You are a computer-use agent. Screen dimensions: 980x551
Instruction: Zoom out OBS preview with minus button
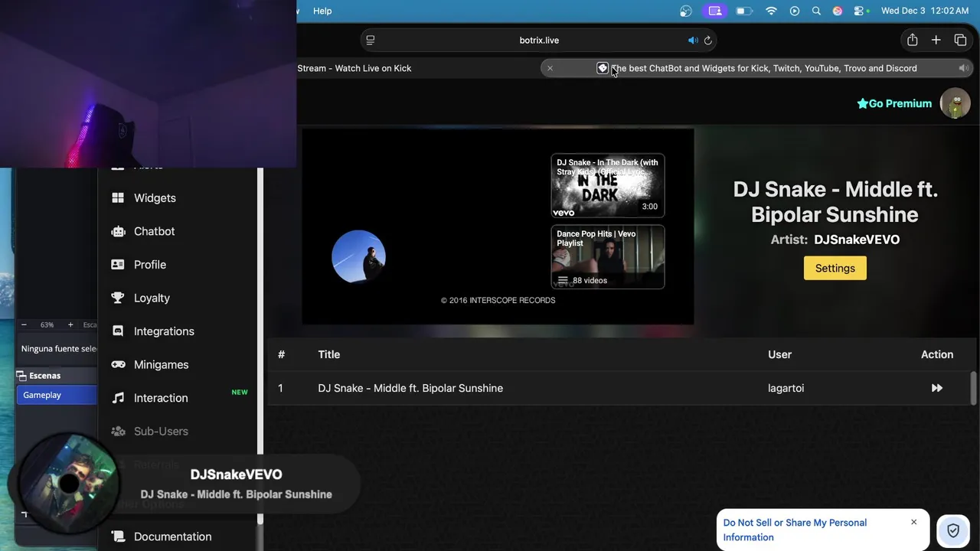pos(24,324)
